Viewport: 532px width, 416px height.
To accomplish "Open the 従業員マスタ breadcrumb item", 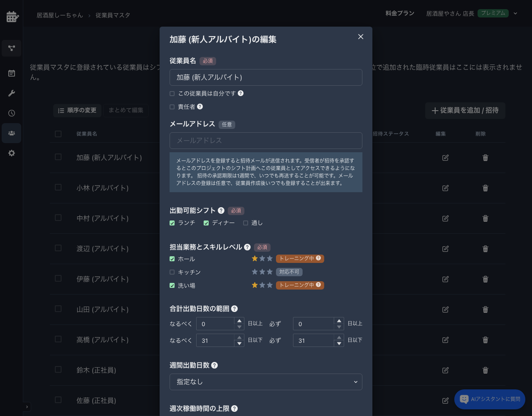I will pos(113,15).
